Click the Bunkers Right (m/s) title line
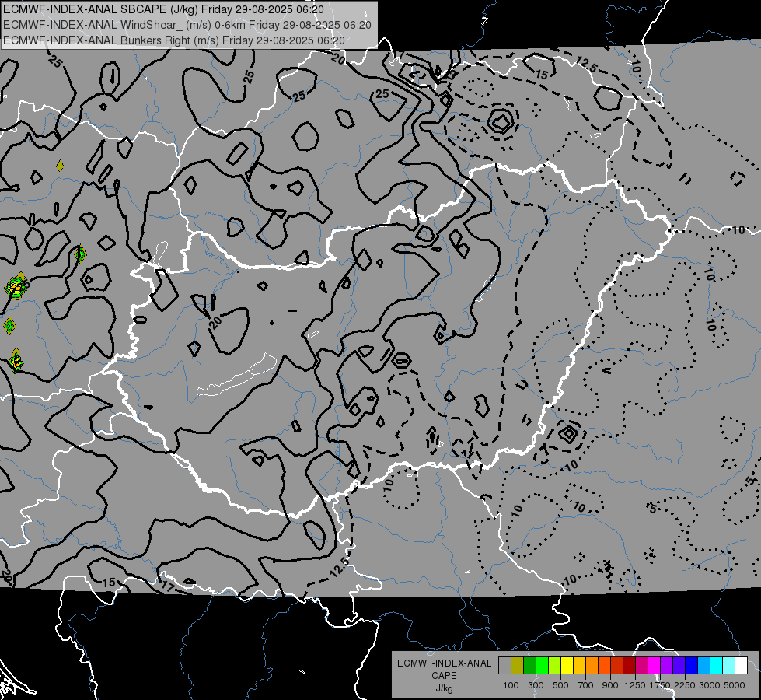761x700 pixels. tap(174, 40)
